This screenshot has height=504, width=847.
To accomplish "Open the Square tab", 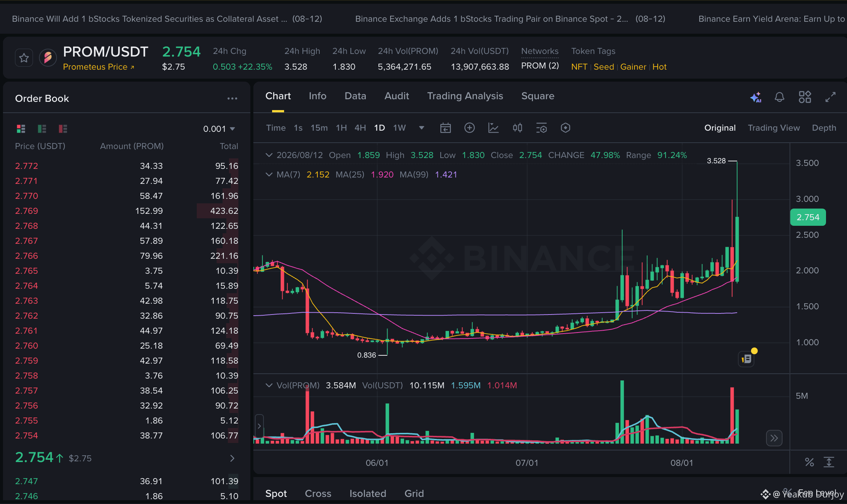I will 538,96.
